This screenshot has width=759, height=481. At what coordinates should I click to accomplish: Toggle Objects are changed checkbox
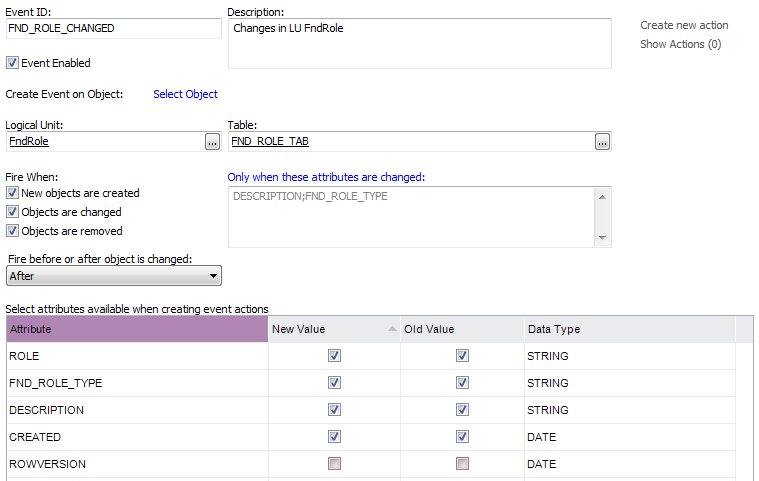click(x=13, y=212)
